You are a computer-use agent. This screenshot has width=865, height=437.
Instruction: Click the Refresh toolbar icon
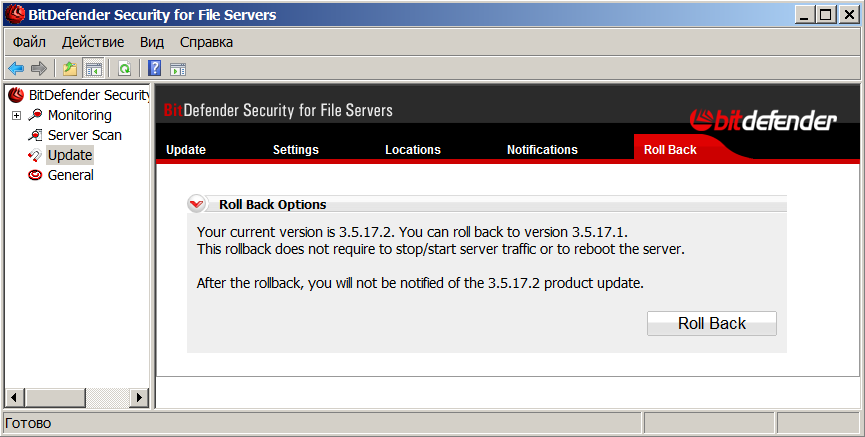pos(125,69)
